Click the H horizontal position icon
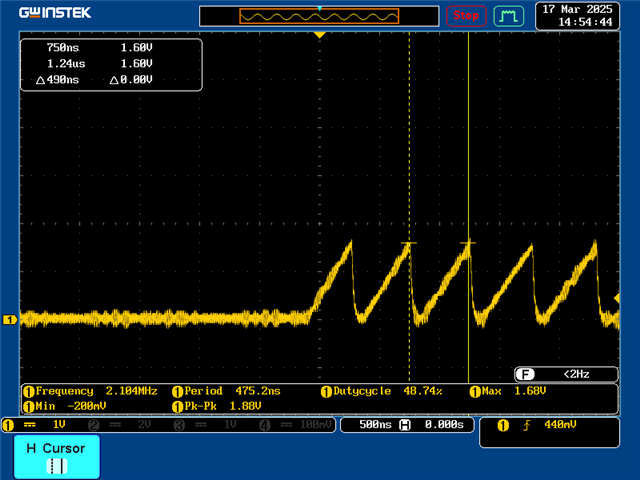The height and width of the screenshot is (480, 640). 404,425
